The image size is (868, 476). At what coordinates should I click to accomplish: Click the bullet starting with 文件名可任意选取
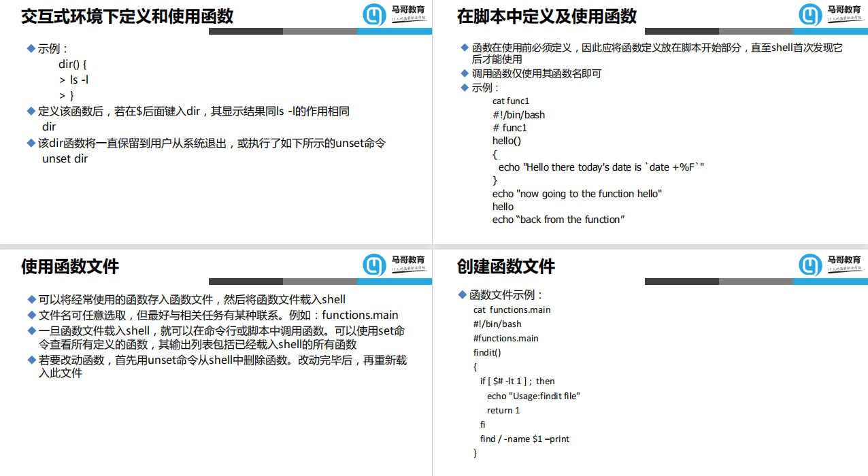tap(213, 315)
